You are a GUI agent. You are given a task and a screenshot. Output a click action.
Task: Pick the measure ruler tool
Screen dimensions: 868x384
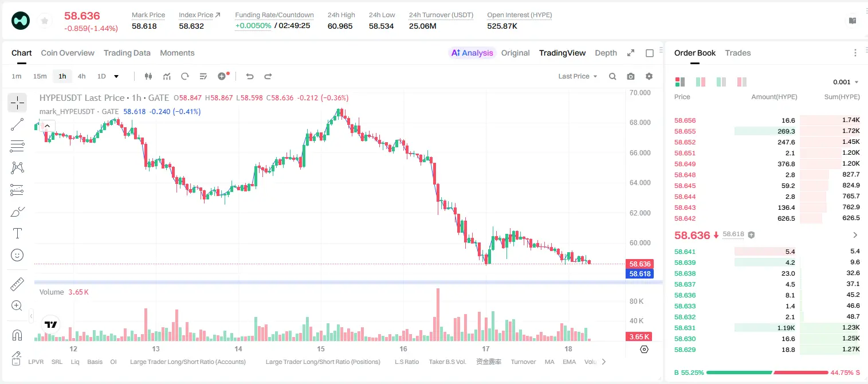coord(17,284)
